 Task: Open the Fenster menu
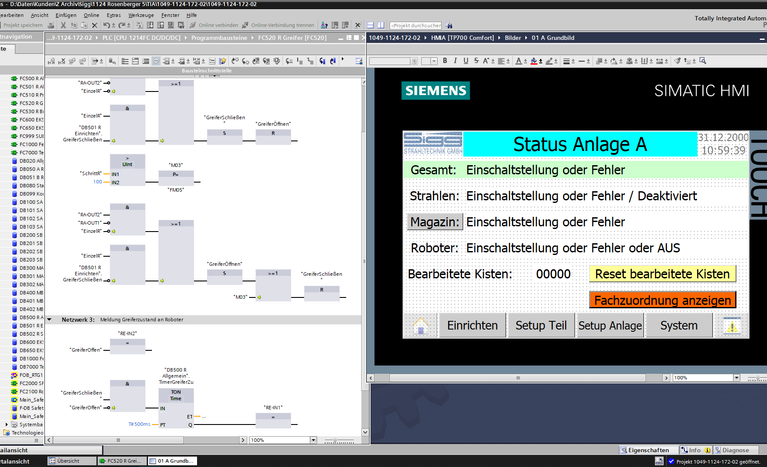(170, 15)
